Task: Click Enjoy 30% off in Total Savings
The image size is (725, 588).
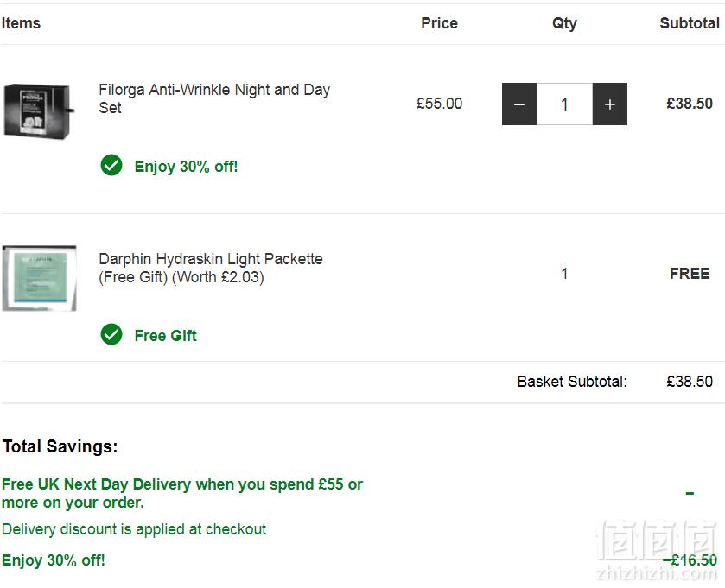Action: click(54, 560)
